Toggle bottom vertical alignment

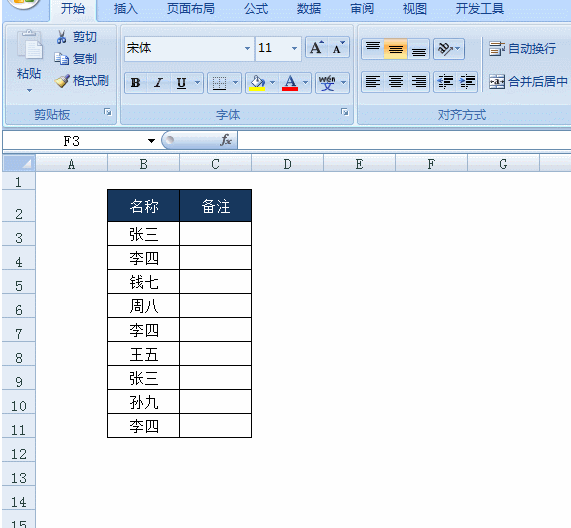pyautogui.click(x=418, y=49)
